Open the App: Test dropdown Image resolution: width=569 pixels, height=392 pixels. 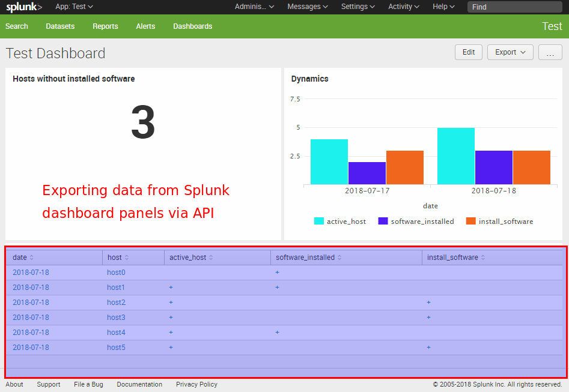click(x=73, y=7)
